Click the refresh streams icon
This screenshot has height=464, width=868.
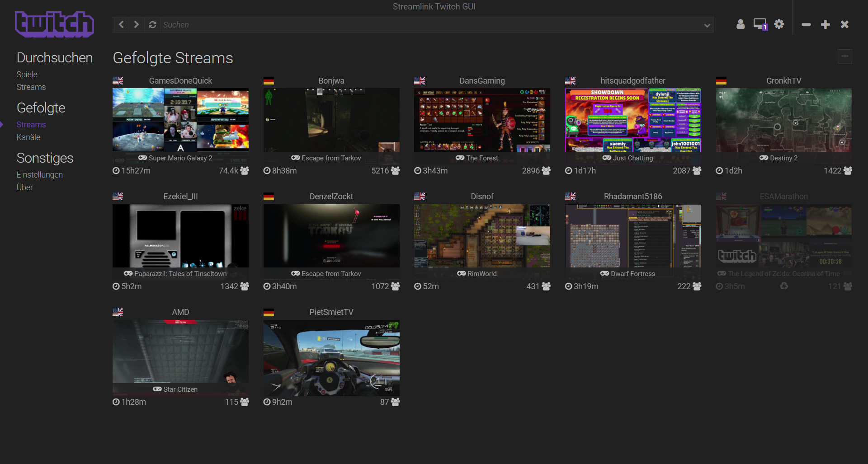(152, 24)
